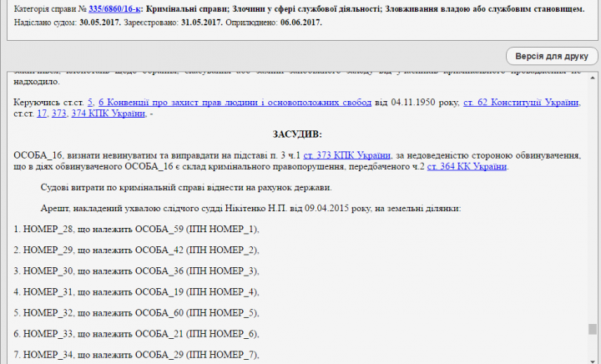Click list item 1 with НОМЕР_28

click(x=137, y=229)
